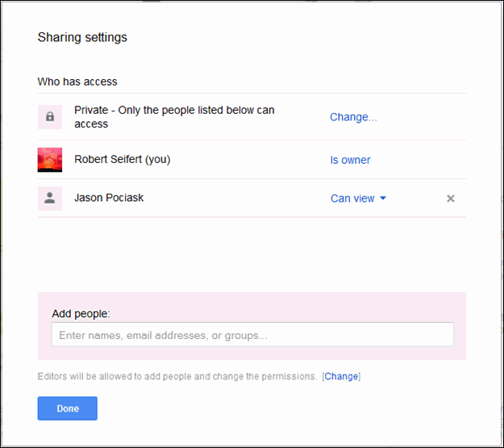
Task: Click Jason Pociask's person avatar icon
Action: click(x=50, y=199)
